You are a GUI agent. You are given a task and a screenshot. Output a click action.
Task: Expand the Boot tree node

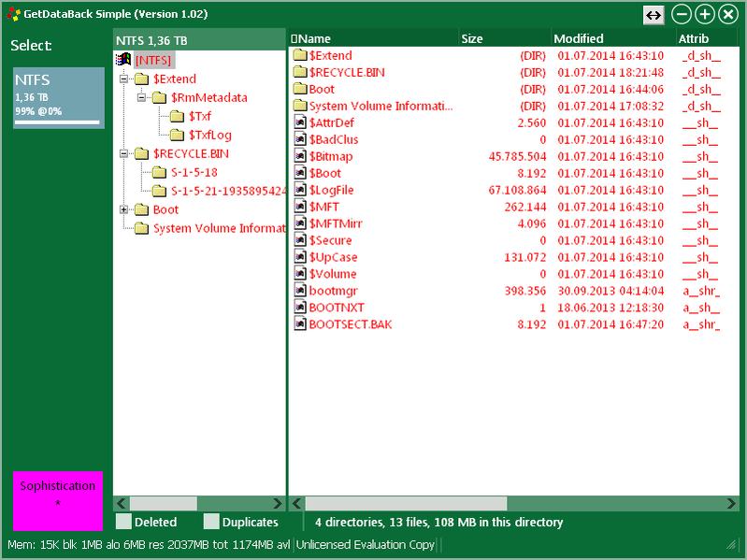(x=123, y=209)
